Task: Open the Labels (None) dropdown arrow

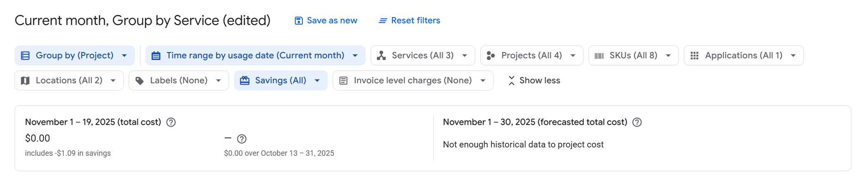Action: 218,80
